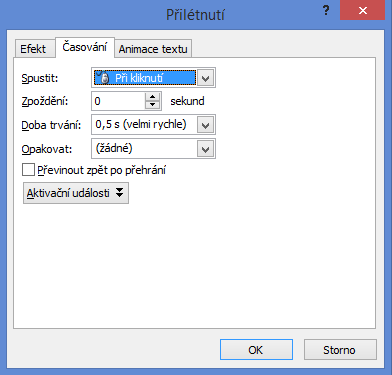This screenshot has height=375, width=392.
Task: Open the Opakovat dropdown arrow
Action: [x=205, y=149]
